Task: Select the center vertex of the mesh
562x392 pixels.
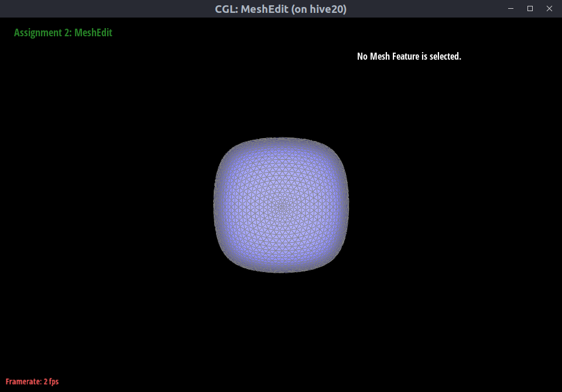Action: [x=282, y=206]
